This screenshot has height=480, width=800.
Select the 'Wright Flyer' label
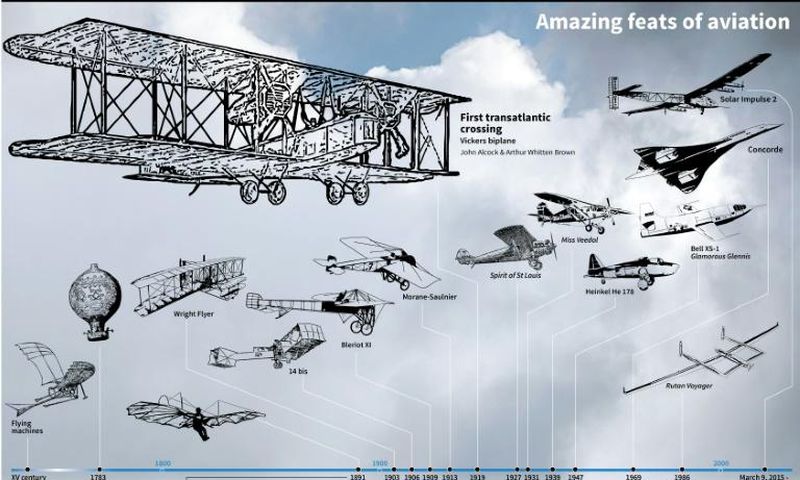click(193, 314)
